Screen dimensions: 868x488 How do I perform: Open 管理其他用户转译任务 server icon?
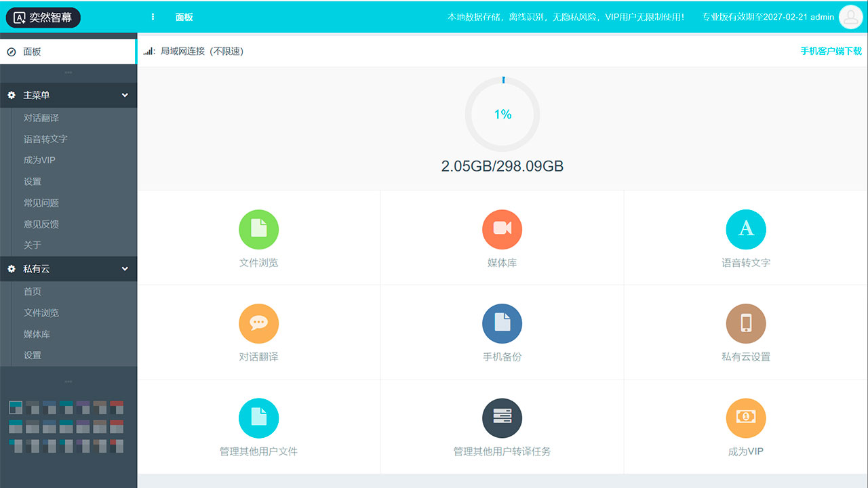click(502, 418)
